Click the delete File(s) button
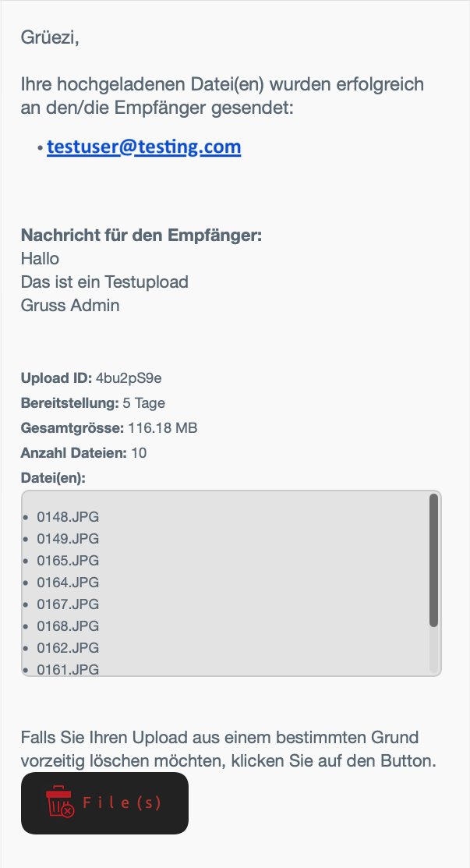Image resolution: width=470 pixels, height=868 pixels. click(104, 802)
